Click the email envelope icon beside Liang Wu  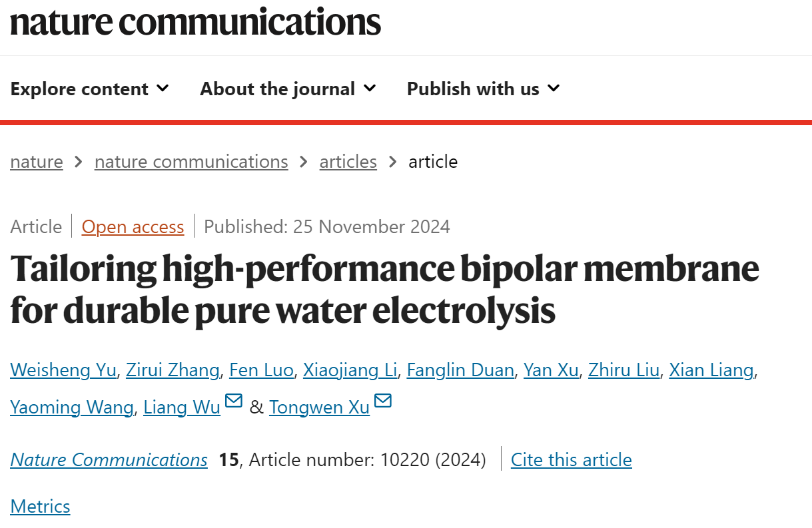[x=233, y=401]
